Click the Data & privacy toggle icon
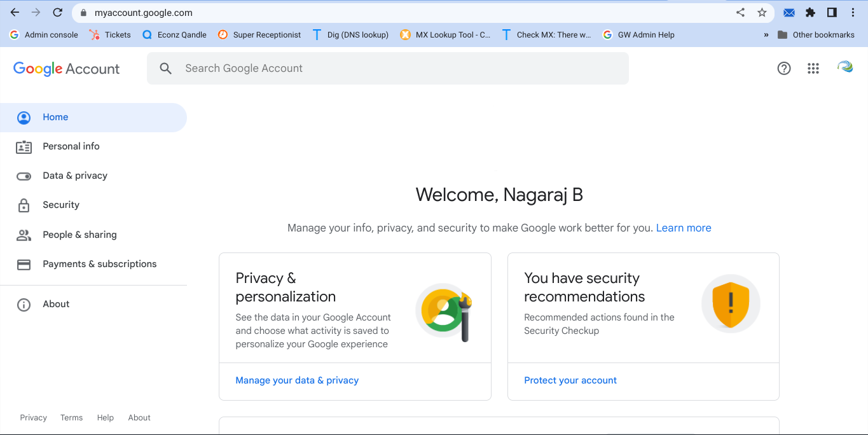The image size is (868, 435). click(24, 176)
